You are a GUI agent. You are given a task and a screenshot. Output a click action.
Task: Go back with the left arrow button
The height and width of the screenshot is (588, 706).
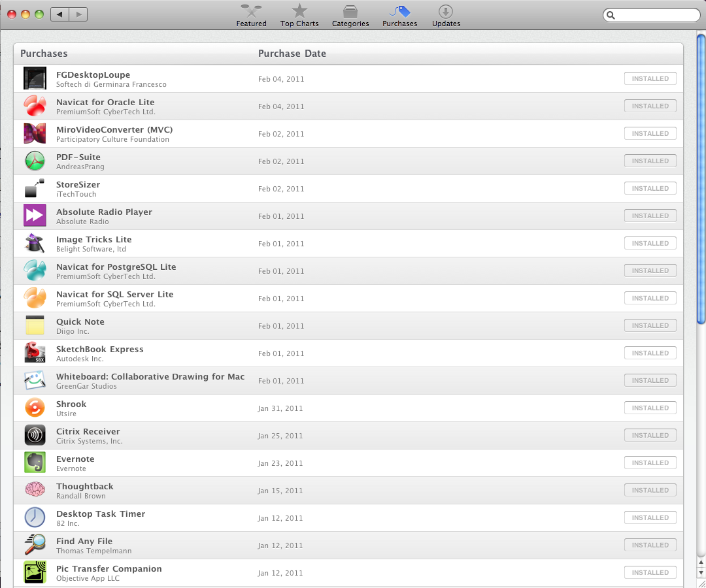click(59, 14)
